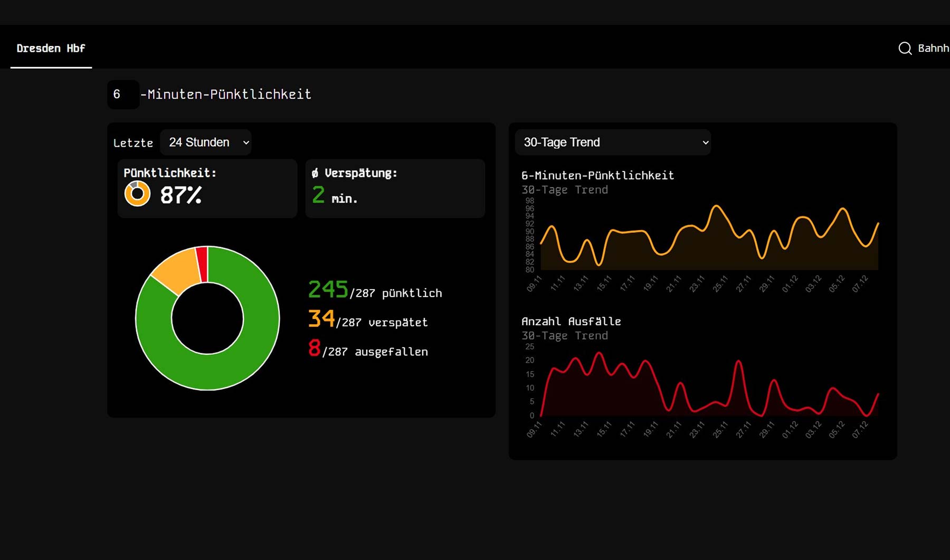The image size is (950, 560).
Task: Select the Pünktlichkeit 87% card
Action: point(207,188)
